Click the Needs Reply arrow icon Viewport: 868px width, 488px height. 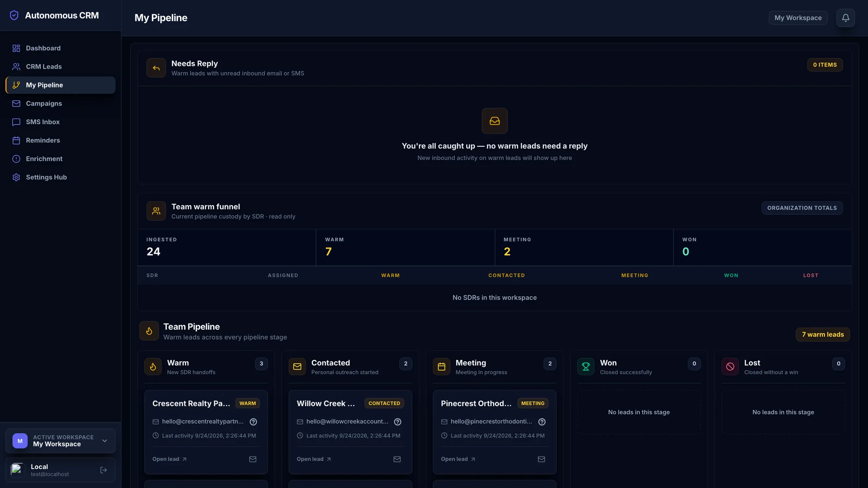click(156, 68)
